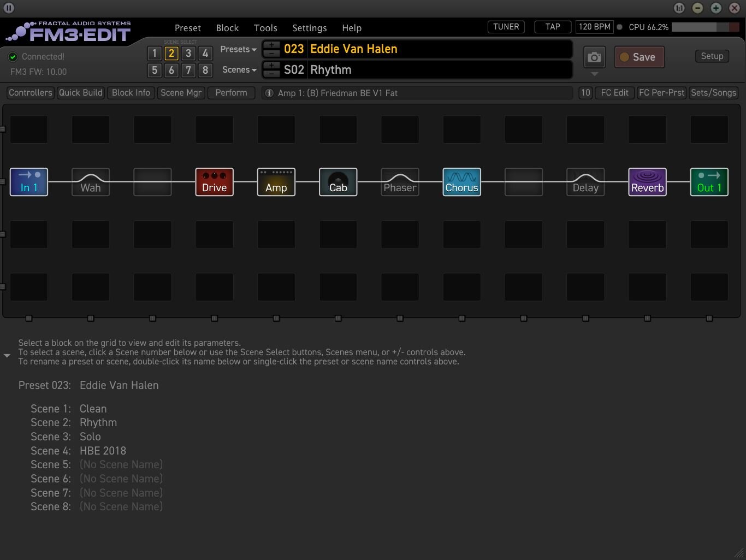Select the Out 1 output block
The height and width of the screenshot is (560, 746).
709,182
